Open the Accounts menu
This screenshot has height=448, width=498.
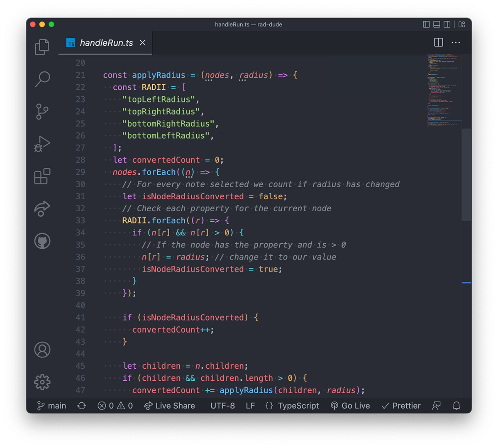[42, 350]
